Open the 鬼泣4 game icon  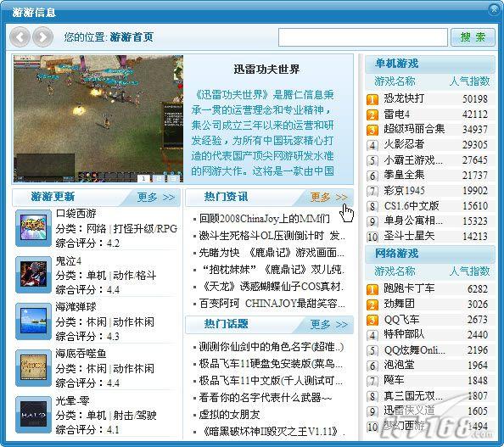(33, 275)
